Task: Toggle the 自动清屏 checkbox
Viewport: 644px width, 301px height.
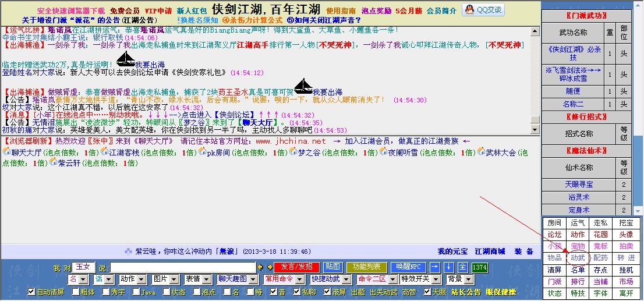Action: 31,292
